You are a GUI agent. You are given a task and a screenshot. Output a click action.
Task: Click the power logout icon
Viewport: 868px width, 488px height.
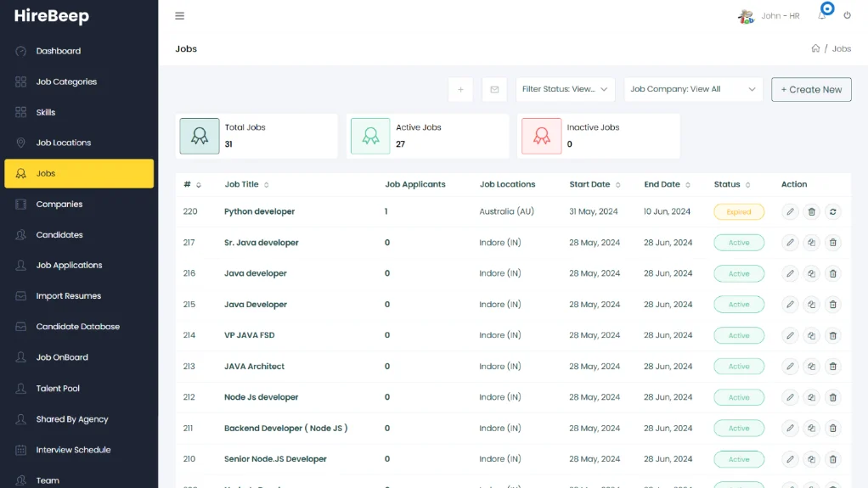(847, 16)
